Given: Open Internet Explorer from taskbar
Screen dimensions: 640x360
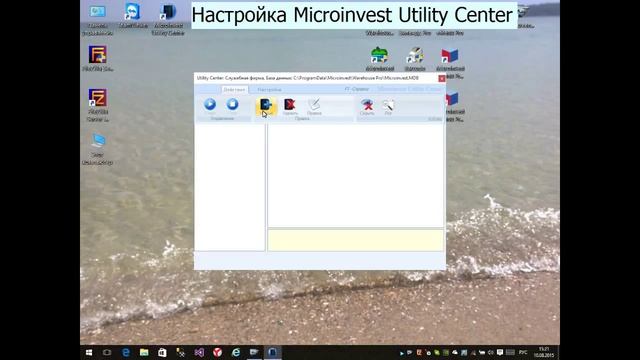Looking at the screenshot, I should coord(236,352).
